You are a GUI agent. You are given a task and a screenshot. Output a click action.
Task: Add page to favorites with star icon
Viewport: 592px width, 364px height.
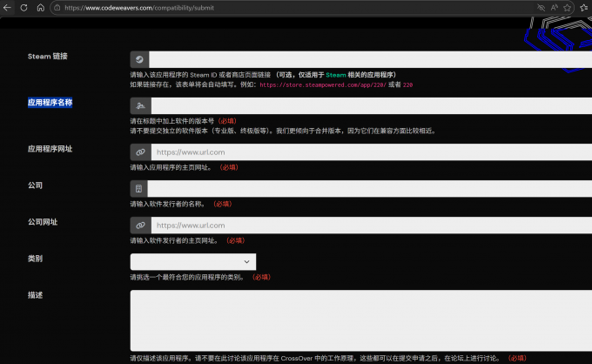[568, 8]
